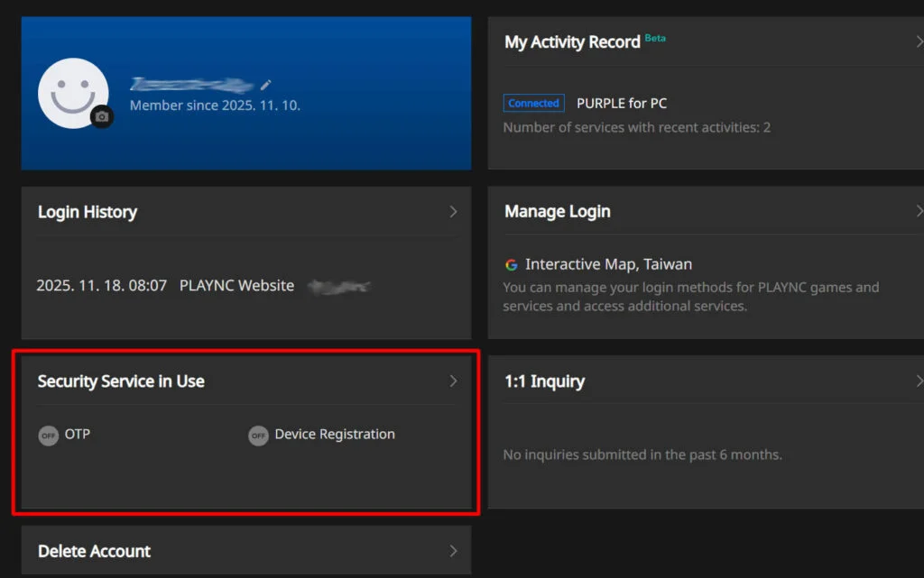Click the Device Registration label
The image size is (924, 578).
coord(335,435)
